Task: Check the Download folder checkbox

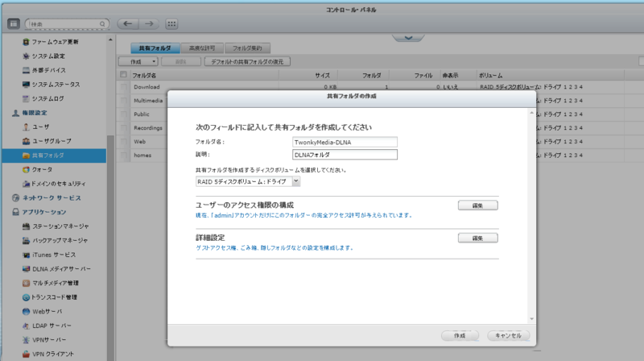Action: point(123,87)
